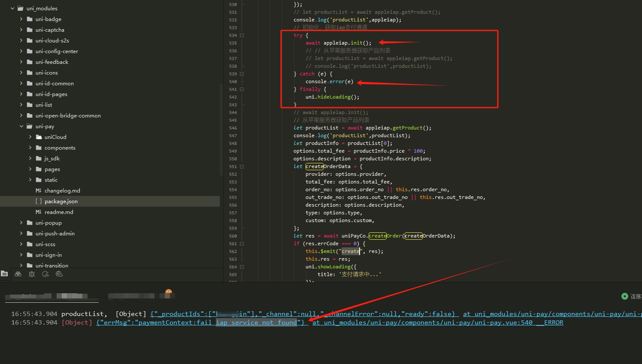Click the js_sdk folder icon
Viewport: 642px width, 364px height.
tap(39, 158)
